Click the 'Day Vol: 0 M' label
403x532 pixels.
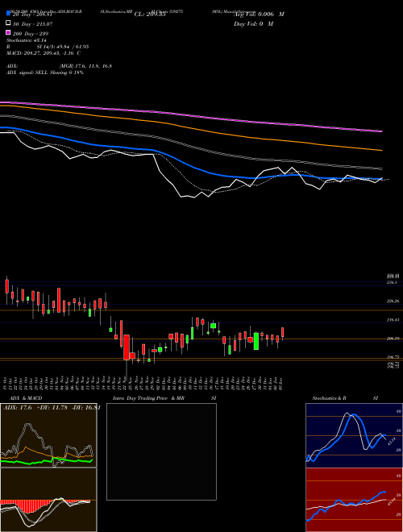[253, 24]
